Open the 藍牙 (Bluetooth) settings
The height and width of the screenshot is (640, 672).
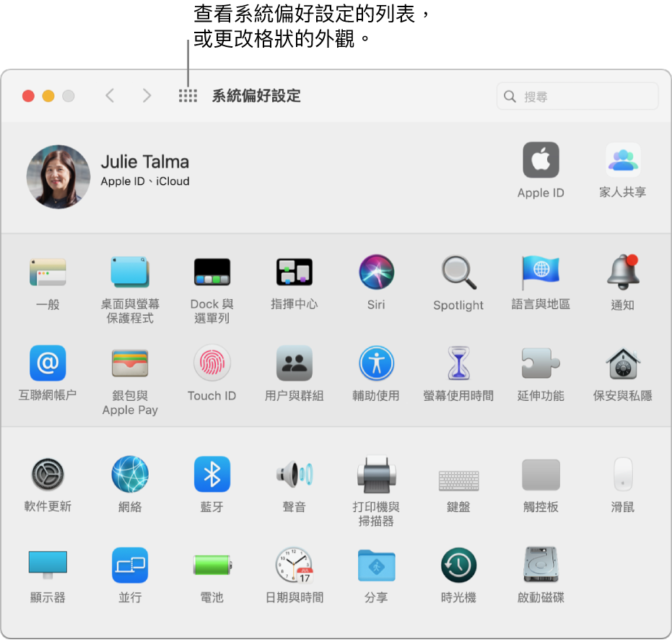click(211, 474)
